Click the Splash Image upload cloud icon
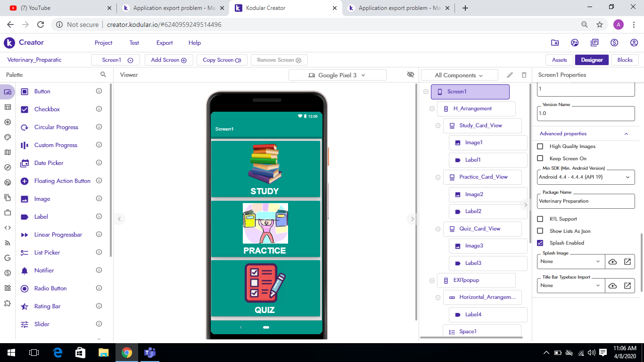The width and height of the screenshot is (644, 362). 612,262
